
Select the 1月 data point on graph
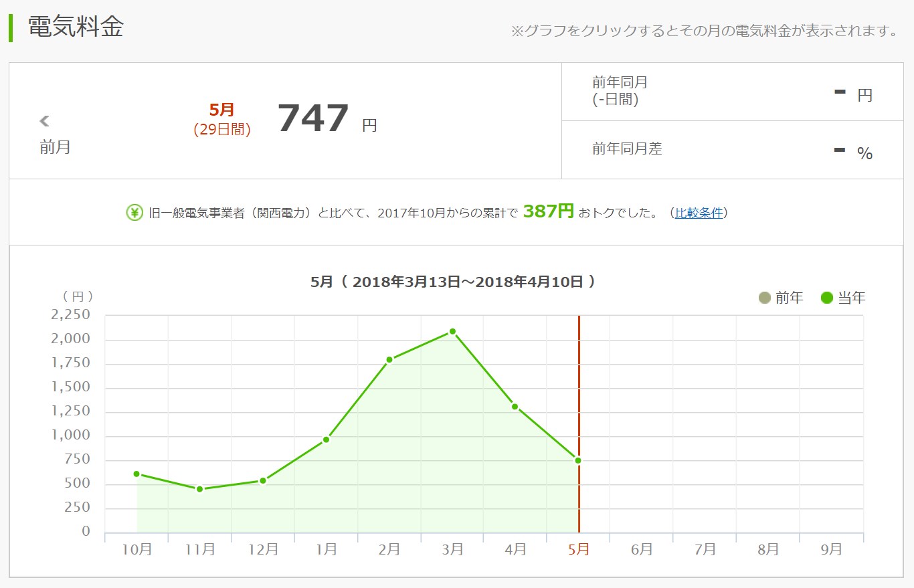(326, 439)
